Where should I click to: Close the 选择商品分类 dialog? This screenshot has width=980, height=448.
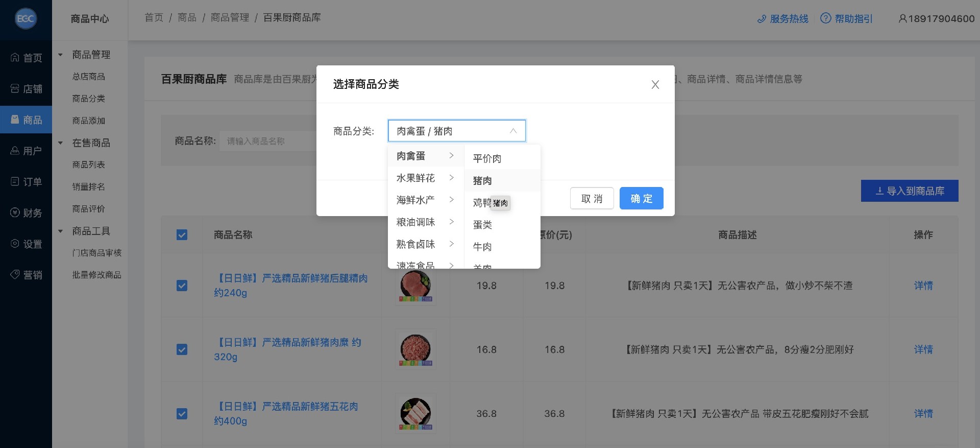pos(655,85)
